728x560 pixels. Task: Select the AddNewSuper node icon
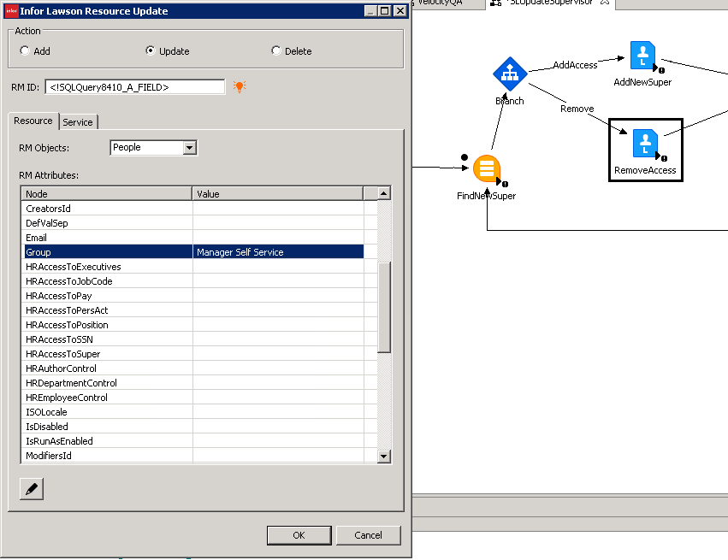click(x=643, y=56)
